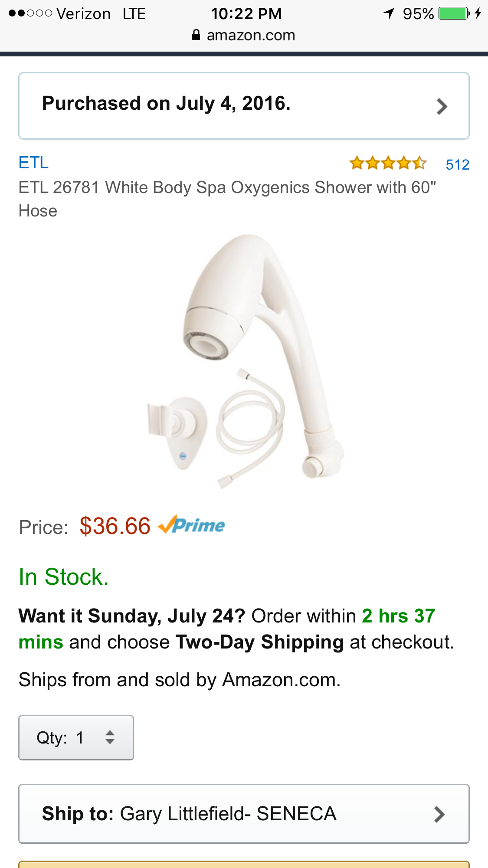Tap the yellow button at bottom
Image resolution: width=488 pixels, height=868 pixels.
click(244, 865)
